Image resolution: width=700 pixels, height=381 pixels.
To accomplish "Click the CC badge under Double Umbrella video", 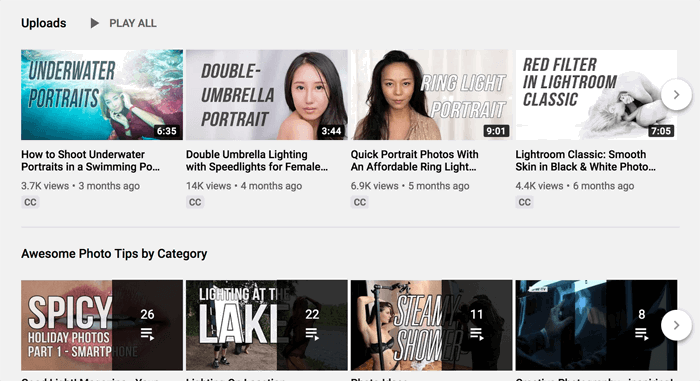I will coord(195,202).
